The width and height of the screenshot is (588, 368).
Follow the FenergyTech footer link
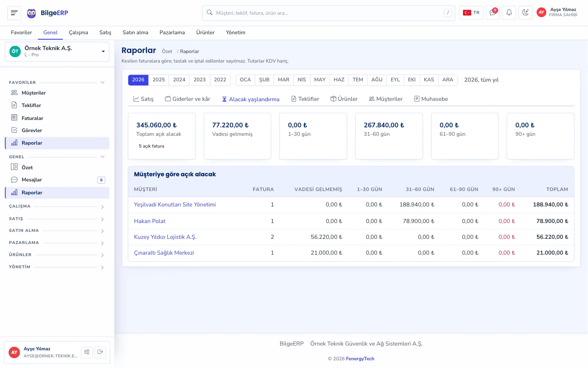point(360,359)
